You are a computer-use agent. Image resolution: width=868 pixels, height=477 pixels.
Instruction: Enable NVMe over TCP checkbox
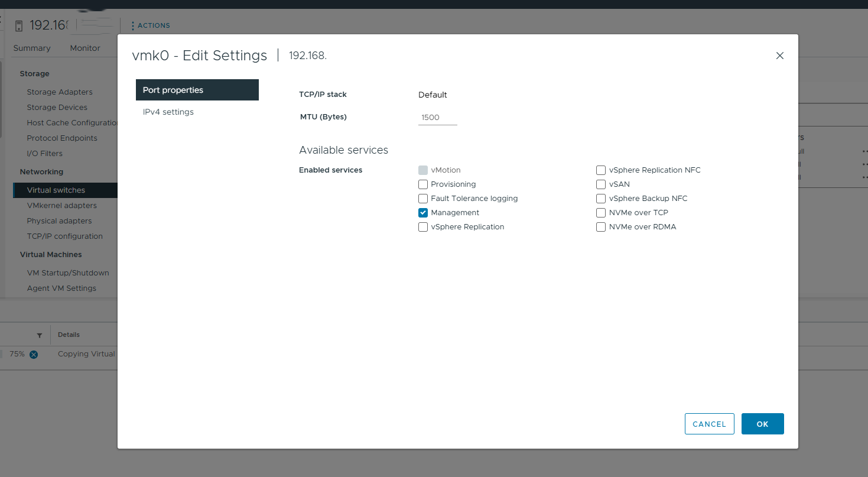[601, 213]
